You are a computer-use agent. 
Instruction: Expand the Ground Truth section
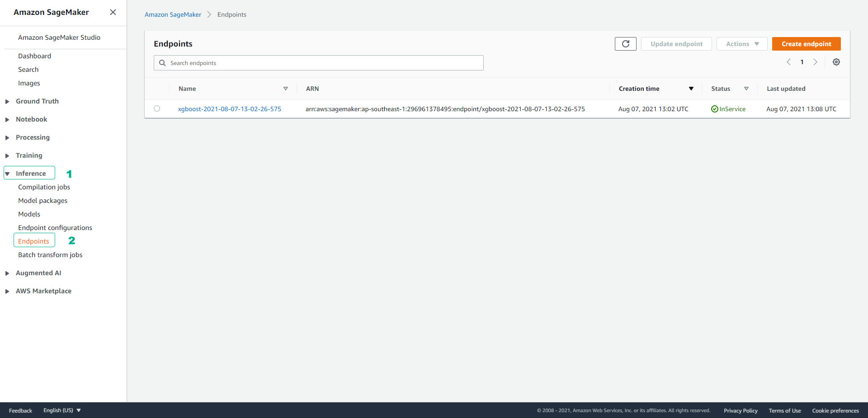tap(7, 102)
